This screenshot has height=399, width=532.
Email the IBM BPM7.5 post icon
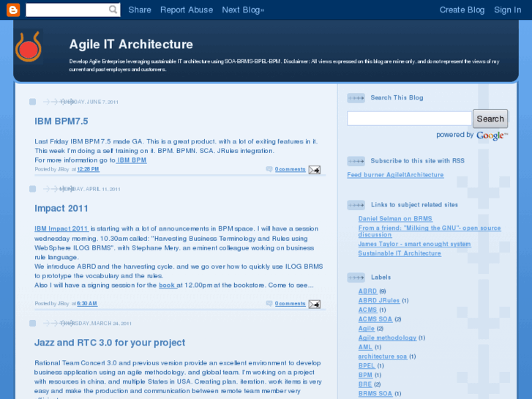(x=315, y=170)
